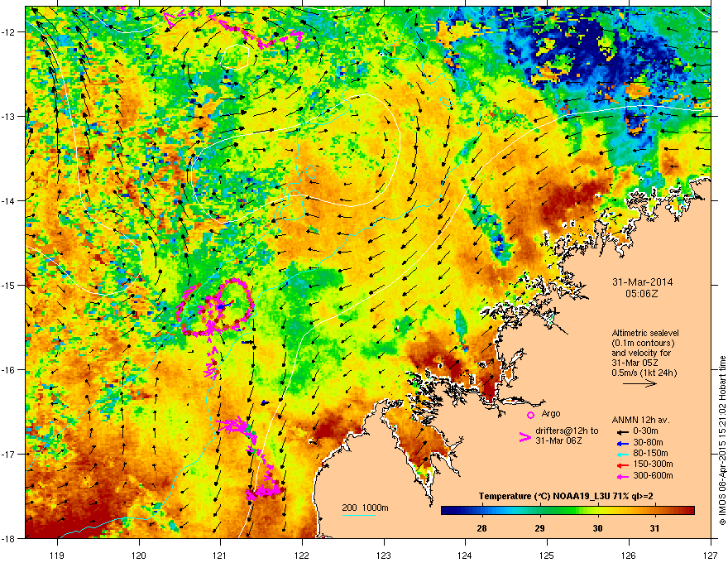
Task: Click the longitude axis label 120
Action: pyautogui.click(x=139, y=555)
